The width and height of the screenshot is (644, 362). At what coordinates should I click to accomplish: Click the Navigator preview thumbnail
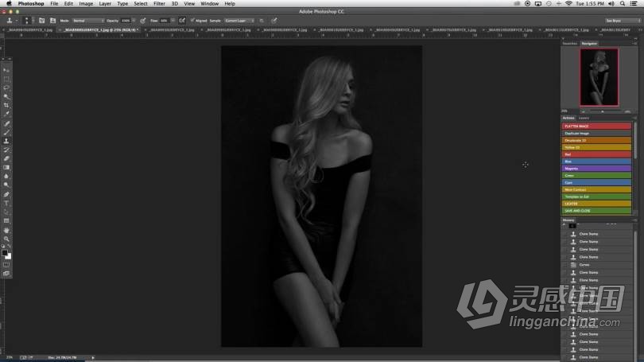point(599,77)
